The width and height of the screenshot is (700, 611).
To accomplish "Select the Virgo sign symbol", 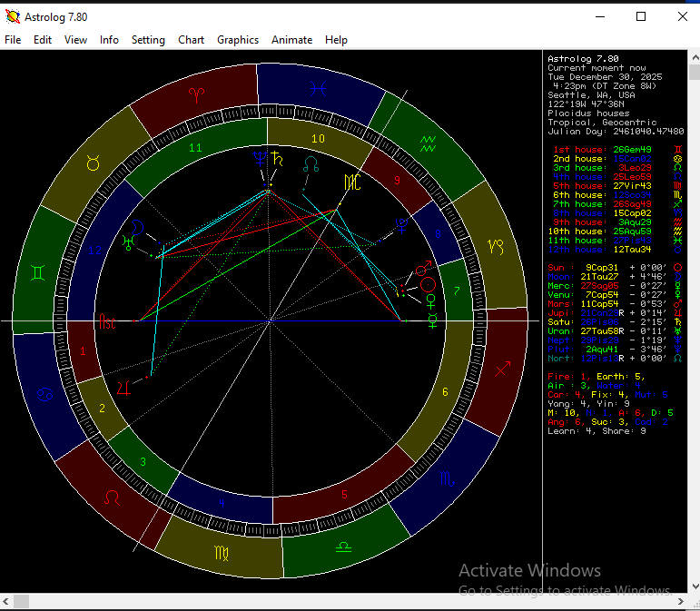I will pos(222,551).
